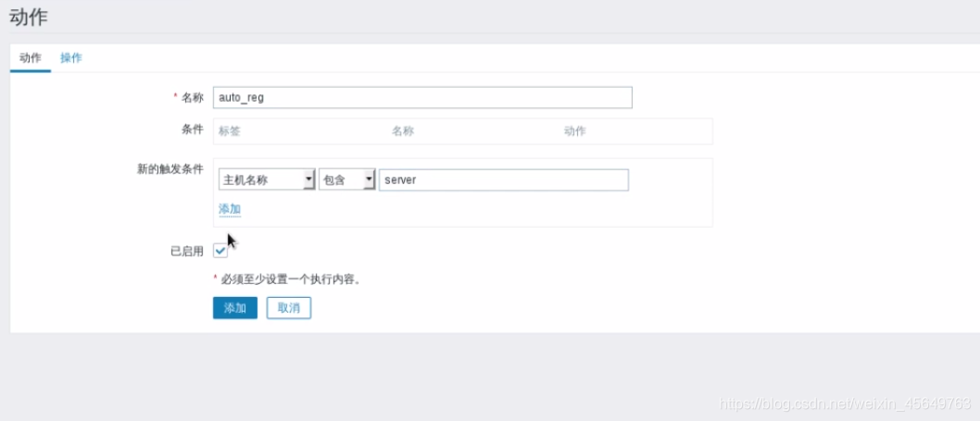This screenshot has width=980, height=421.
Task: Click the 新的触发条件 label
Action: (170, 168)
